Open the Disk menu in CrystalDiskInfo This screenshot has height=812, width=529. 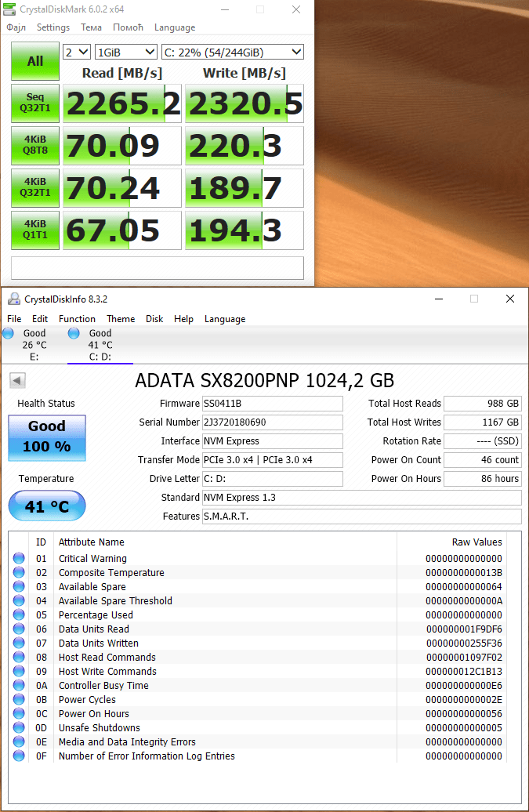point(154,319)
